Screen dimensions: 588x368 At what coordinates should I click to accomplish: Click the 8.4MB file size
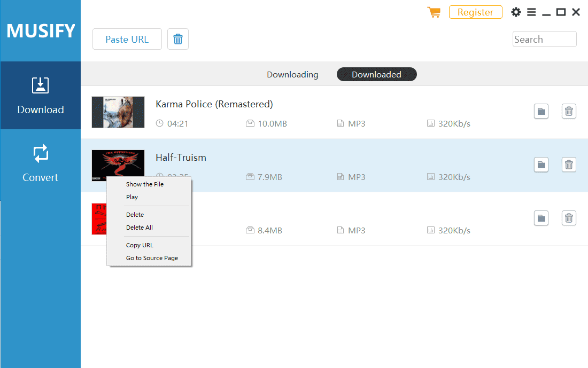tap(269, 231)
